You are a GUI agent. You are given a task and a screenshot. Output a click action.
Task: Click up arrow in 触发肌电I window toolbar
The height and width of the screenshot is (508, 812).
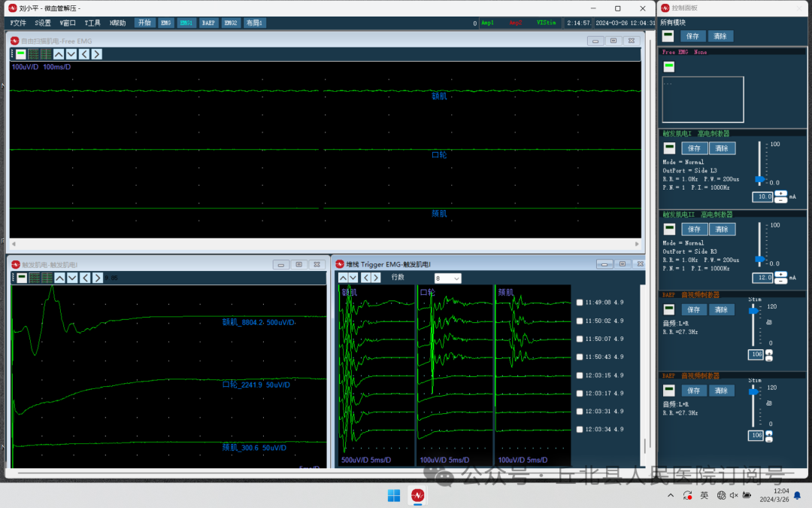point(60,278)
